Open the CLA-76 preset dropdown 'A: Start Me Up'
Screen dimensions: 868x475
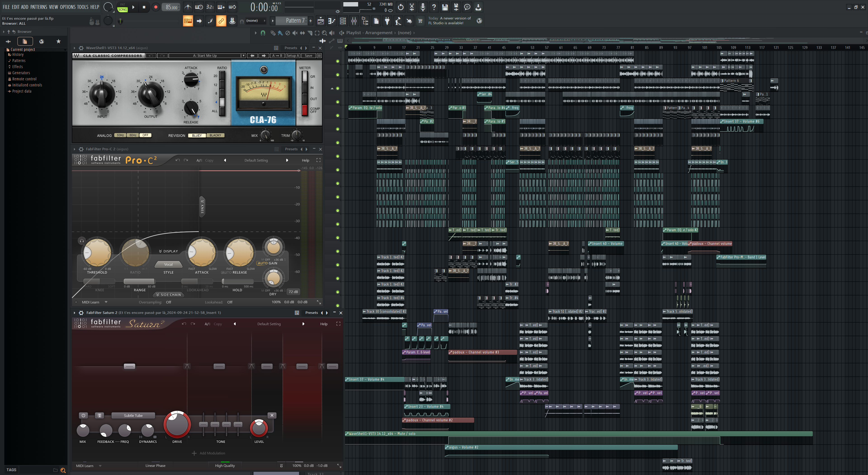[x=207, y=56]
